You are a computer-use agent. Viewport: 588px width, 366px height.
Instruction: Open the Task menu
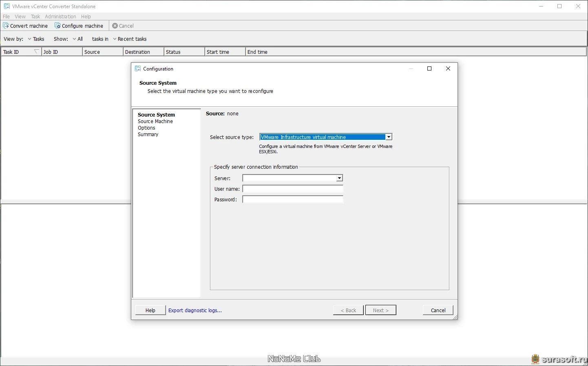(35, 16)
